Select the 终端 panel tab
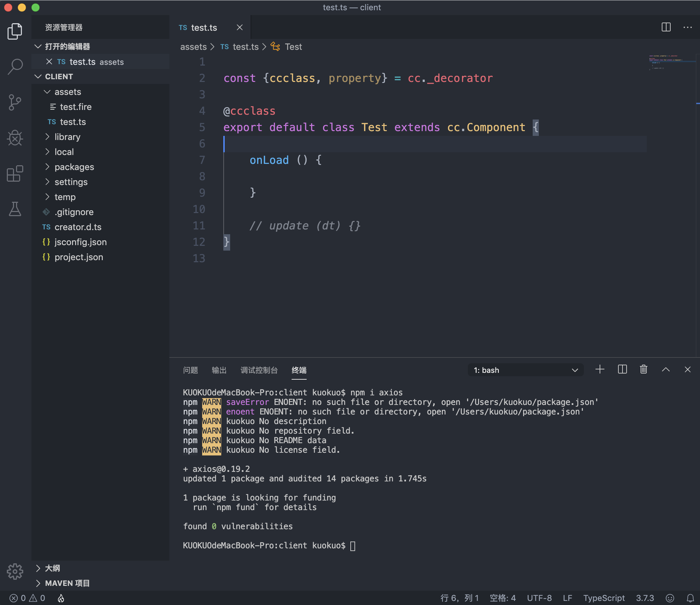This screenshot has width=700, height=605. pyautogui.click(x=299, y=370)
